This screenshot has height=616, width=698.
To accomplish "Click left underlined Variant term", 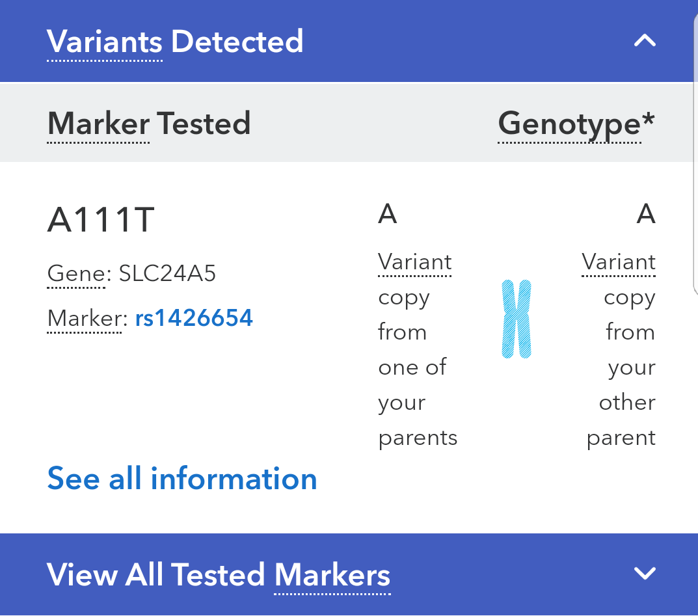I will (415, 261).
